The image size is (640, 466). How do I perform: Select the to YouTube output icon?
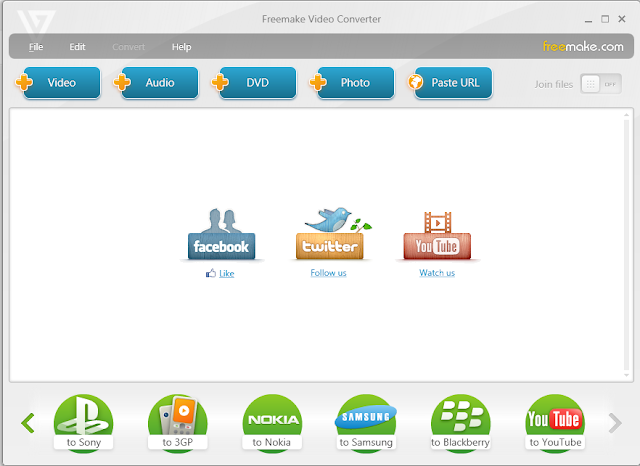555,423
